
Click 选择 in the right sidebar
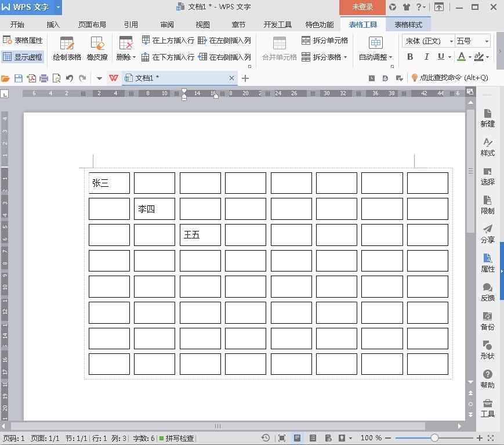click(x=487, y=176)
